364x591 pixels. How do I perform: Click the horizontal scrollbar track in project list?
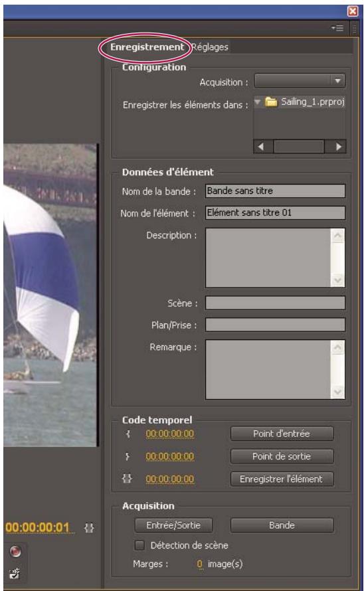(300, 147)
